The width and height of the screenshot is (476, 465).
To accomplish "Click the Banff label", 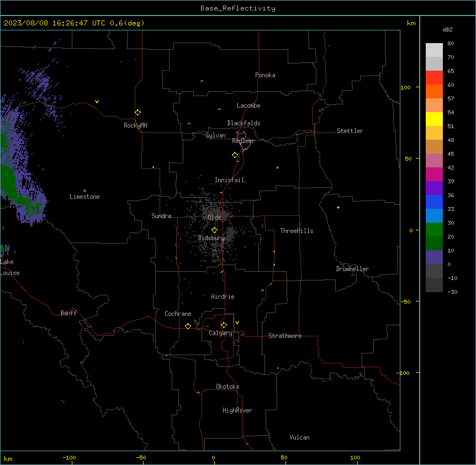I will pyautogui.click(x=68, y=313).
